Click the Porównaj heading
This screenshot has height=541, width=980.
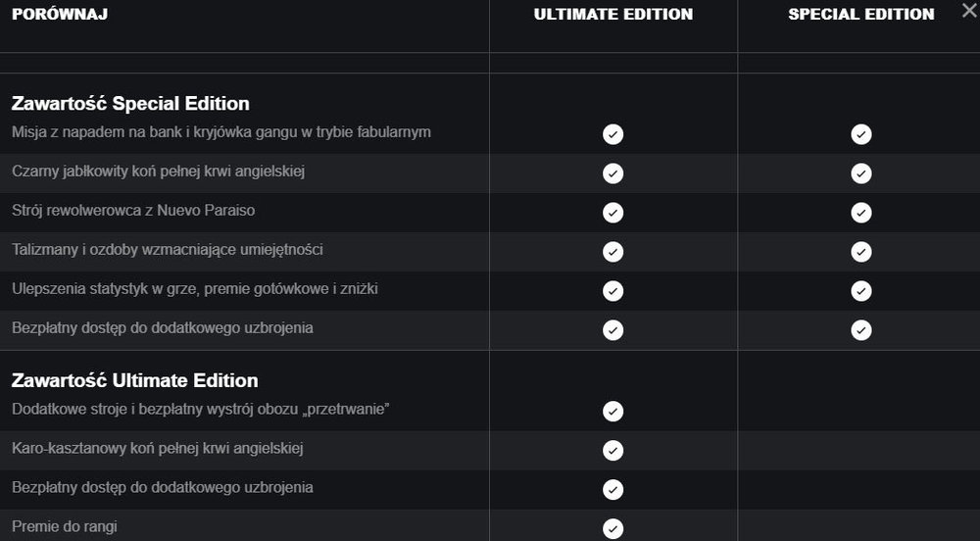point(60,15)
